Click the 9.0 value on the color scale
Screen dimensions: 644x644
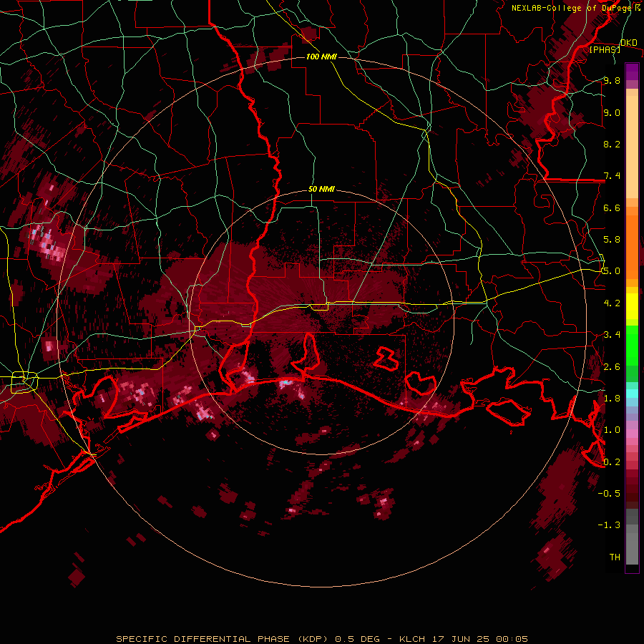click(612, 112)
